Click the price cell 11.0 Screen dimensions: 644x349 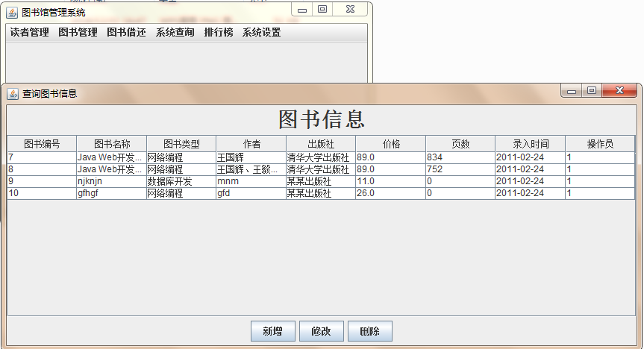[x=390, y=181]
